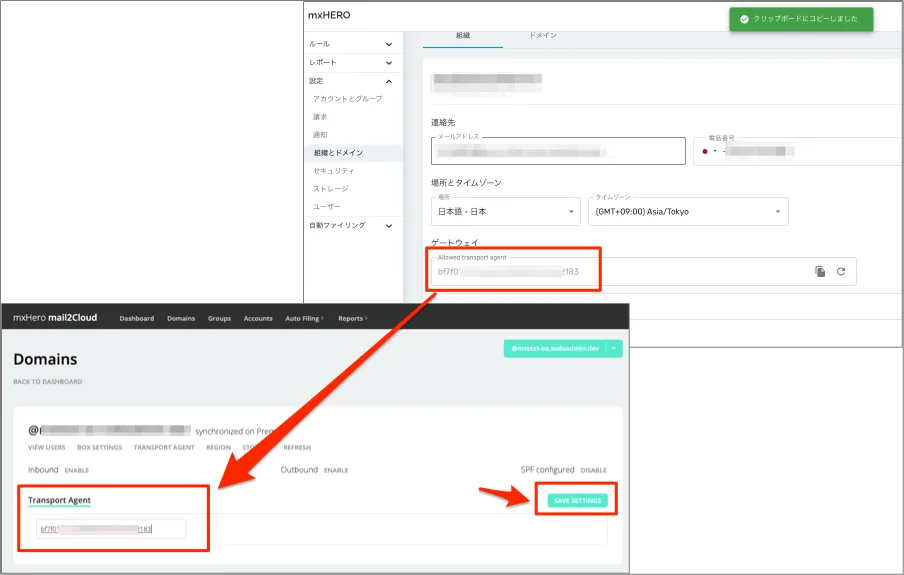The image size is (904, 575).
Task: Click the Allowed transport agent field
Action: click(643, 272)
